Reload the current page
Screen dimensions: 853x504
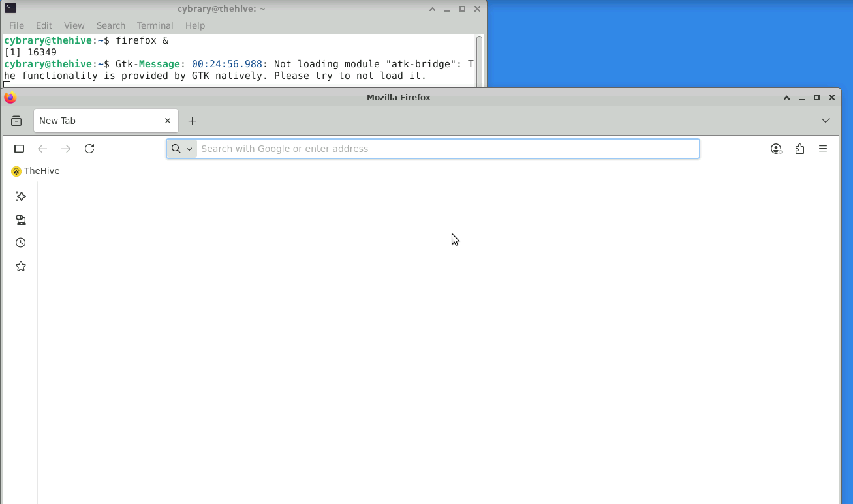pyautogui.click(x=89, y=149)
